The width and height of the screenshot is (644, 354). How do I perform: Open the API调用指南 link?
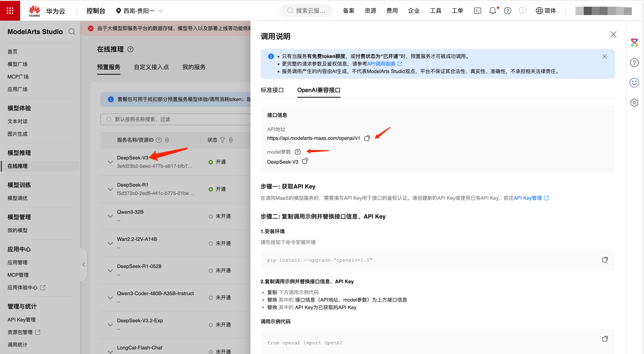point(382,64)
